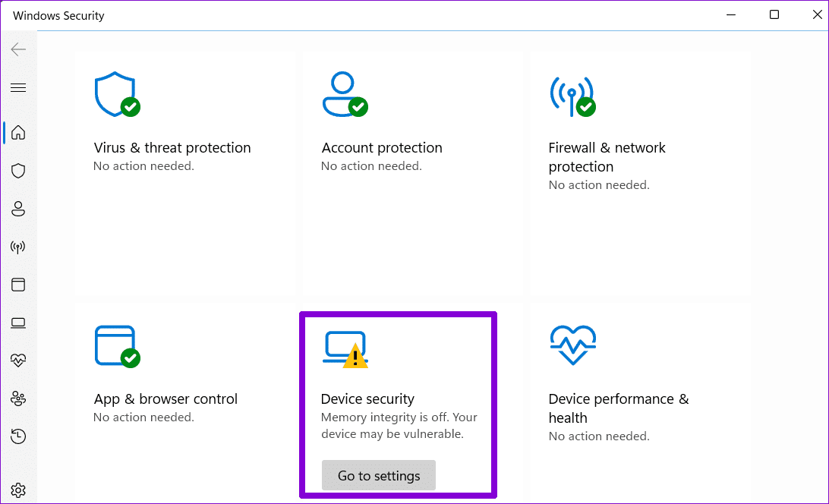The image size is (829, 504).
Task: Open the App & browser control tile
Action: [165, 399]
